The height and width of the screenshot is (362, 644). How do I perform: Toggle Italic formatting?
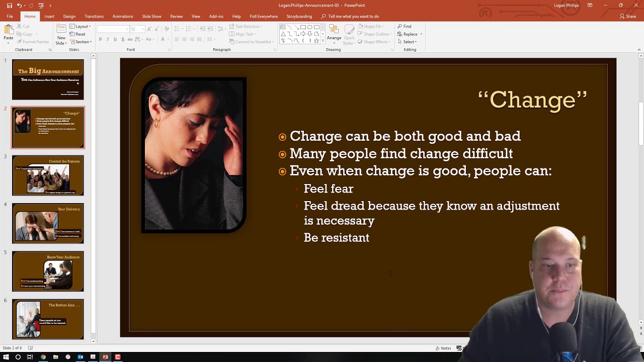click(x=108, y=39)
